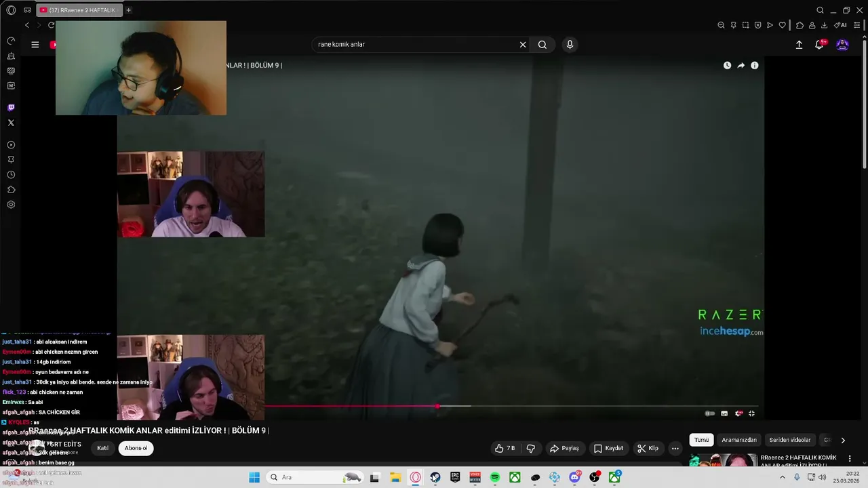The height and width of the screenshot is (488, 868).
Task: Open a new browser tab
Action: 128,10
